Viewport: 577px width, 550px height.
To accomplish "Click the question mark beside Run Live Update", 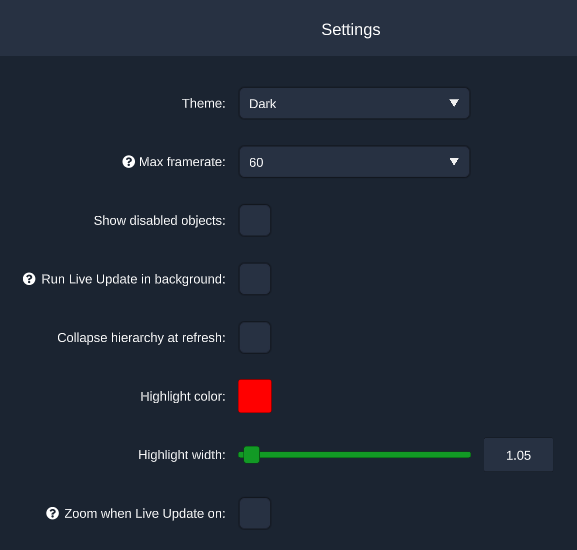I will coord(29,279).
